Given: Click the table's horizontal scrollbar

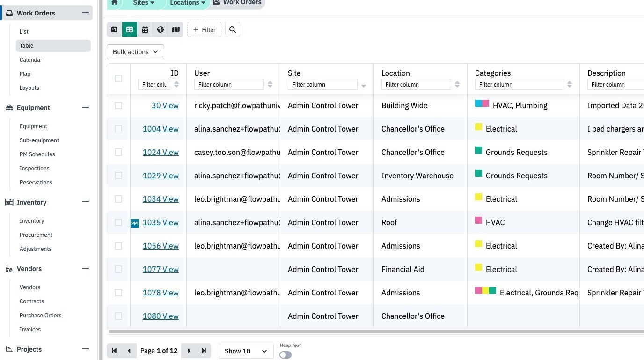Looking at the screenshot, I should (x=375, y=331).
